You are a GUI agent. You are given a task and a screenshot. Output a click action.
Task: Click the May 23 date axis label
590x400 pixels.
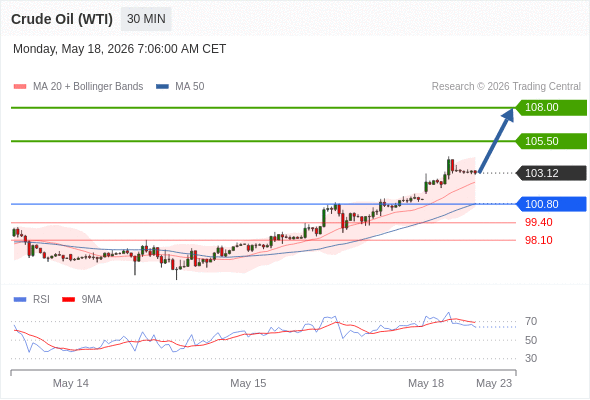[x=494, y=383]
